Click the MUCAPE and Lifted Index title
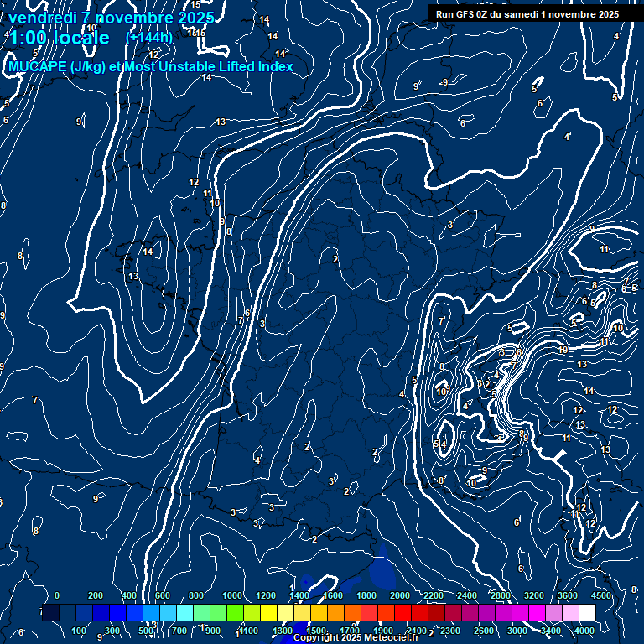644x644 pixels. pos(151,66)
